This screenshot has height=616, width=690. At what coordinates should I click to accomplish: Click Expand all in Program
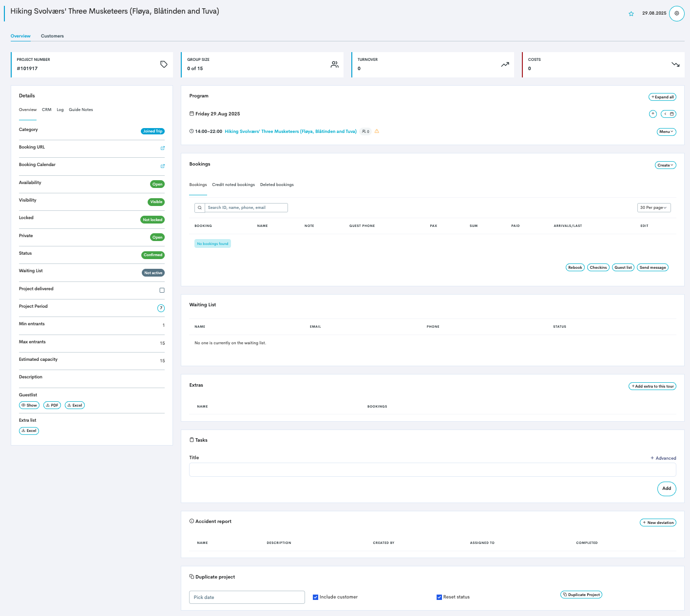pos(663,97)
